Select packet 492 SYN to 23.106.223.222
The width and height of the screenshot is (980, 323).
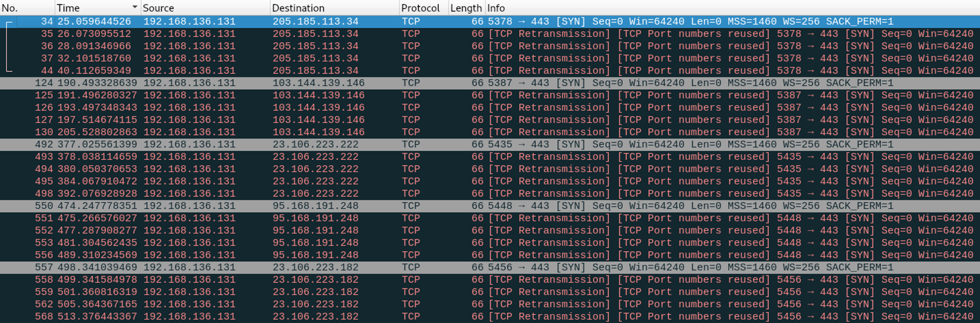490,144
